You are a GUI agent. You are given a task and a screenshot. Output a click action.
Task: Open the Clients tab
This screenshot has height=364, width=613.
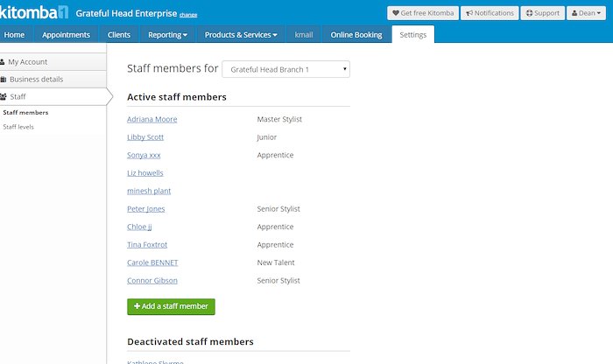(119, 35)
